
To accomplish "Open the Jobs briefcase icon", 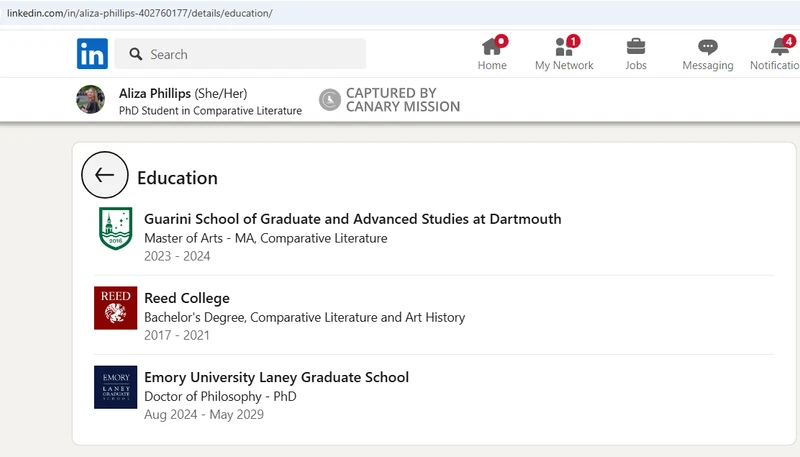I will point(636,47).
